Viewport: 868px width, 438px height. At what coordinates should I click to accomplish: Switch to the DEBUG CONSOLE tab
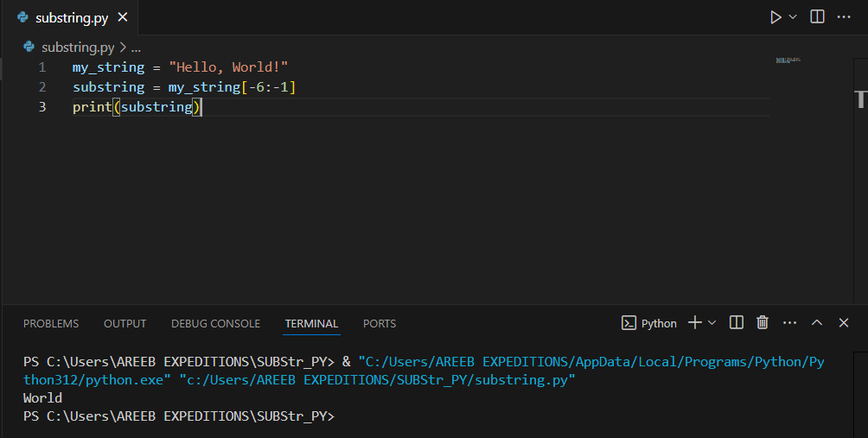tap(215, 323)
